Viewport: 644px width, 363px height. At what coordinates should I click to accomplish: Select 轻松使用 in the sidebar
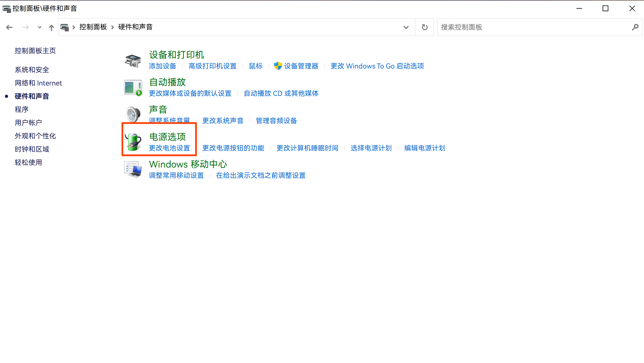[28, 162]
